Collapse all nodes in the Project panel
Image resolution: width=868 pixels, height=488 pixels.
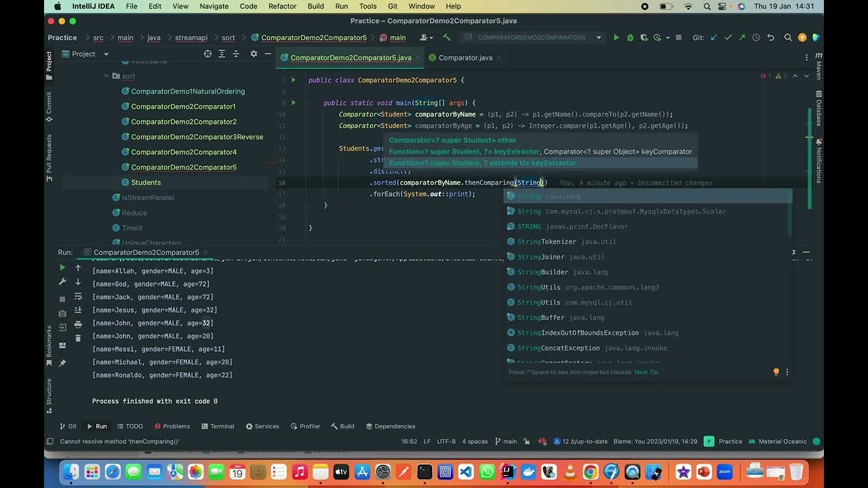[237, 54]
